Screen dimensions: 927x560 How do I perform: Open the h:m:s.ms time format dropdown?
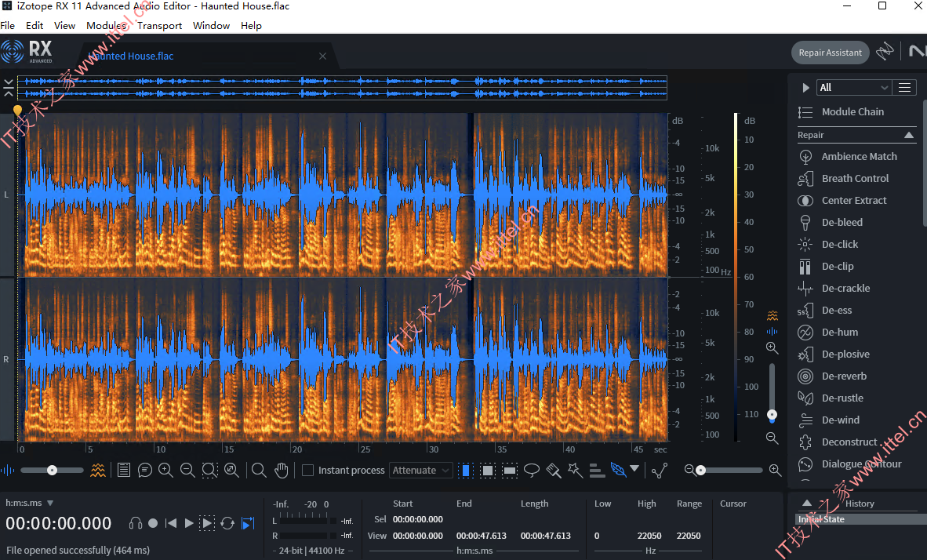(x=30, y=504)
